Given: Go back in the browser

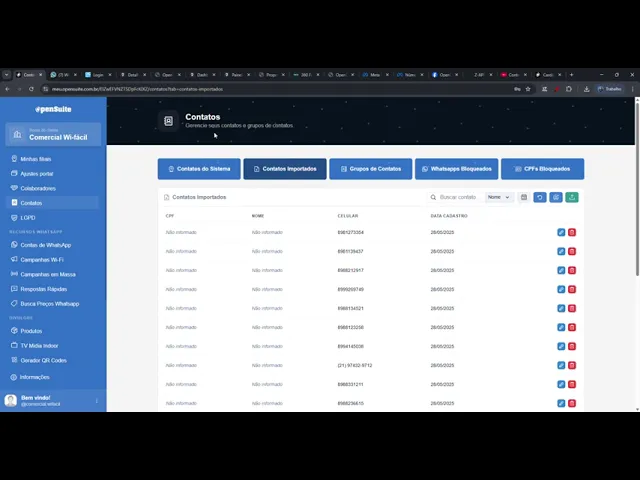Looking at the screenshot, I should [x=7, y=89].
